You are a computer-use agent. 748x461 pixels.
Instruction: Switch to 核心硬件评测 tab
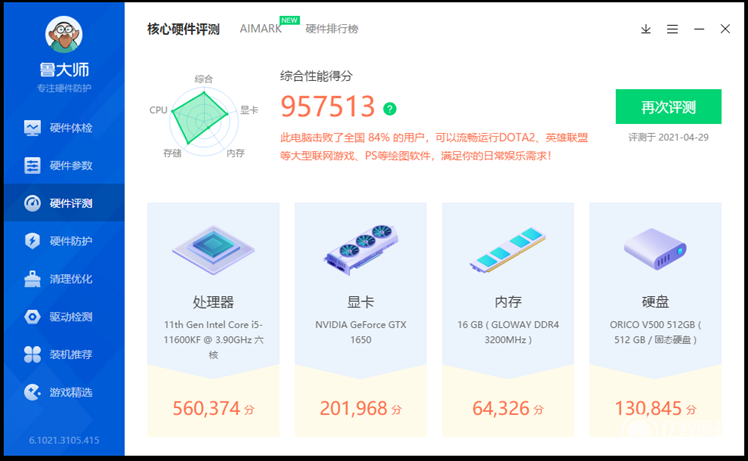point(183,29)
